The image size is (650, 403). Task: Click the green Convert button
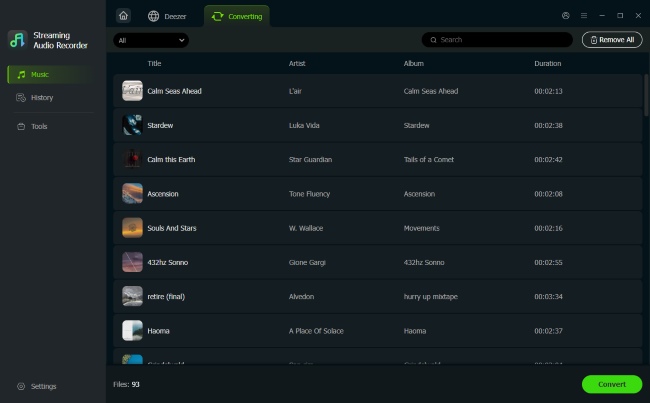pyautogui.click(x=612, y=384)
